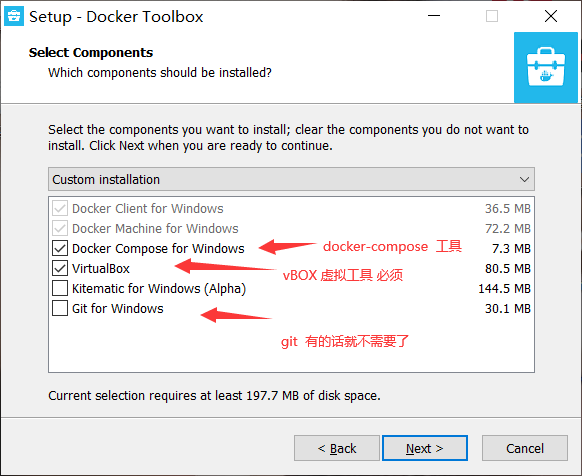Image resolution: width=582 pixels, height=476 pixels.
Task: Return with the Back button
Action: 337,448
